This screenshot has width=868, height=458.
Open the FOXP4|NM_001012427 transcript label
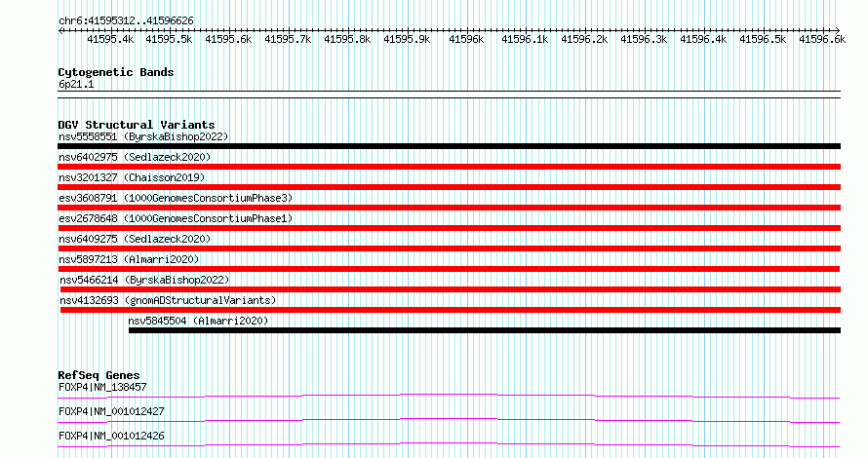click(x=111, y=411)
